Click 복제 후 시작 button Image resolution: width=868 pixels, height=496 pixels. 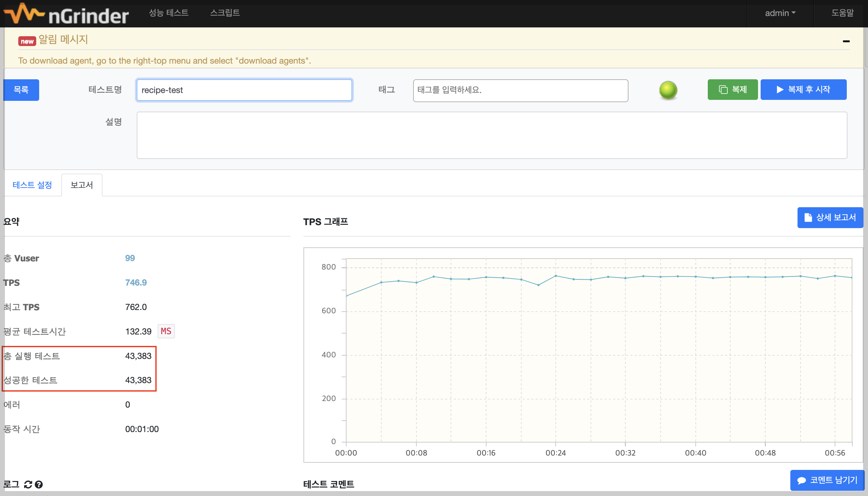click(803, 90)
